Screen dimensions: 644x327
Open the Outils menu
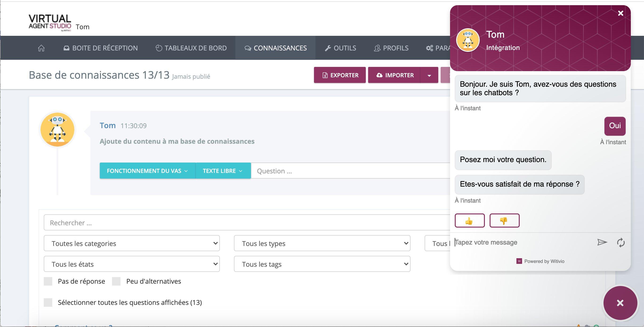click(x=340, y=48)
